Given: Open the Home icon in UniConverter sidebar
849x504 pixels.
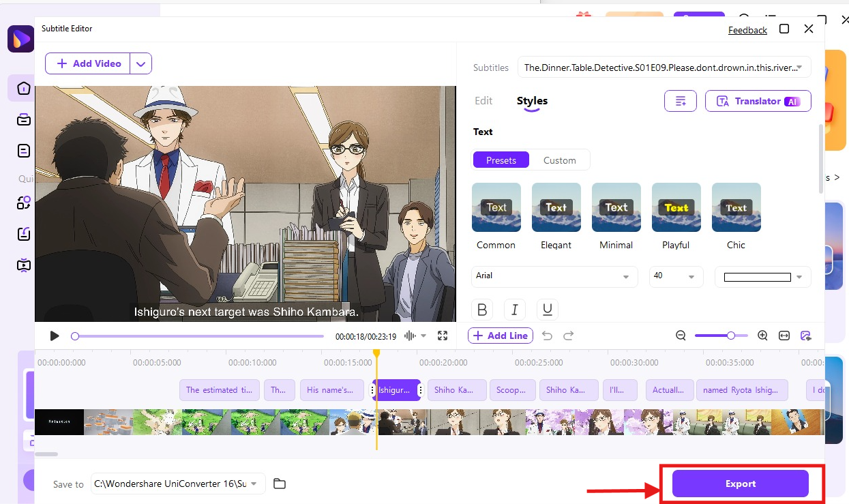Looking at the screenshot, I should [24, 88].
